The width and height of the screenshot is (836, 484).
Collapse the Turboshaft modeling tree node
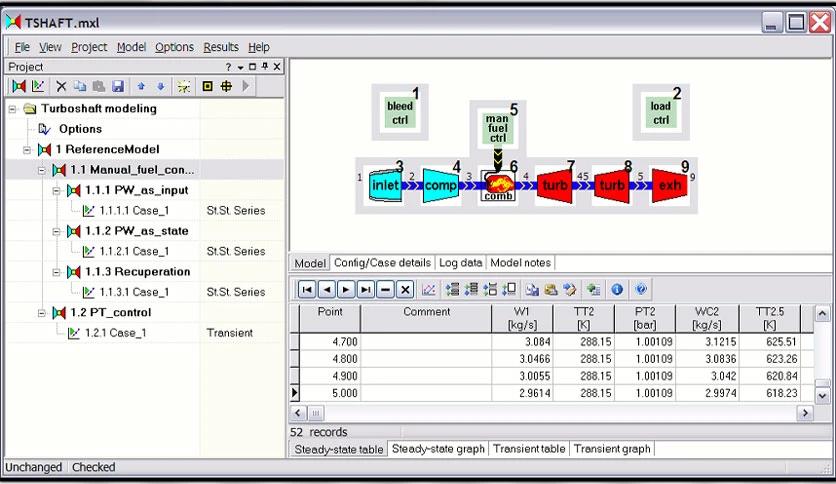click(12, 109)
